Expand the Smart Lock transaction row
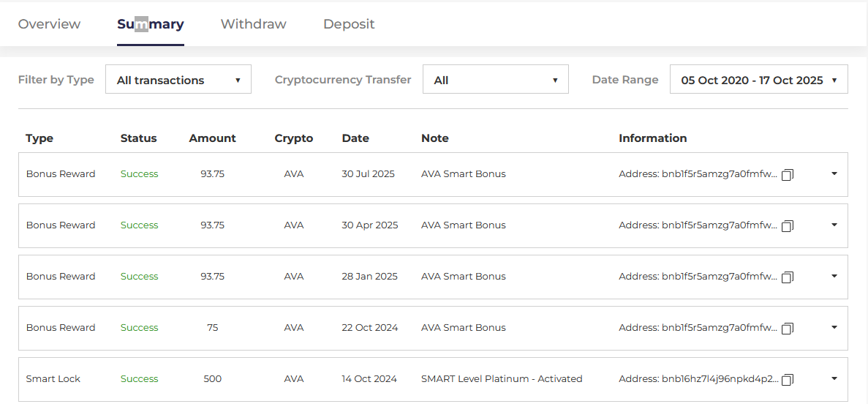This screenshot has width=868, height=404. (834, 378)
